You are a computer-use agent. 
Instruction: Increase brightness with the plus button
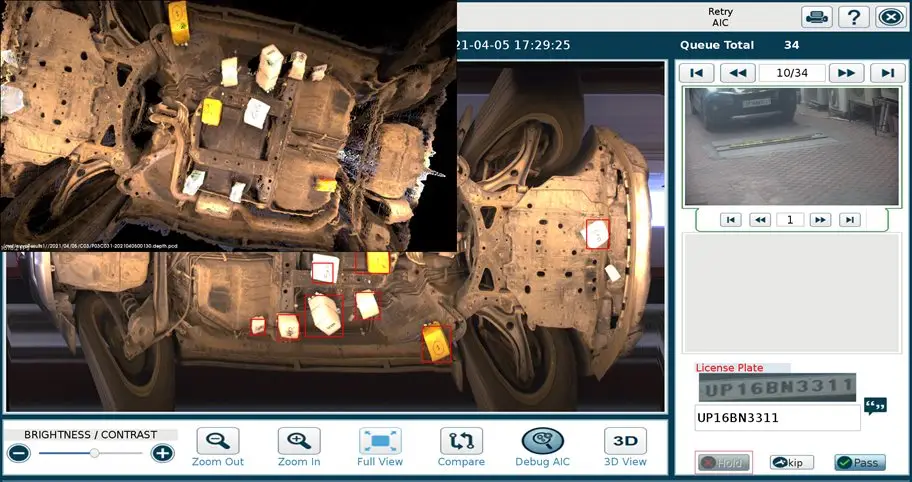tap(162, 453)
